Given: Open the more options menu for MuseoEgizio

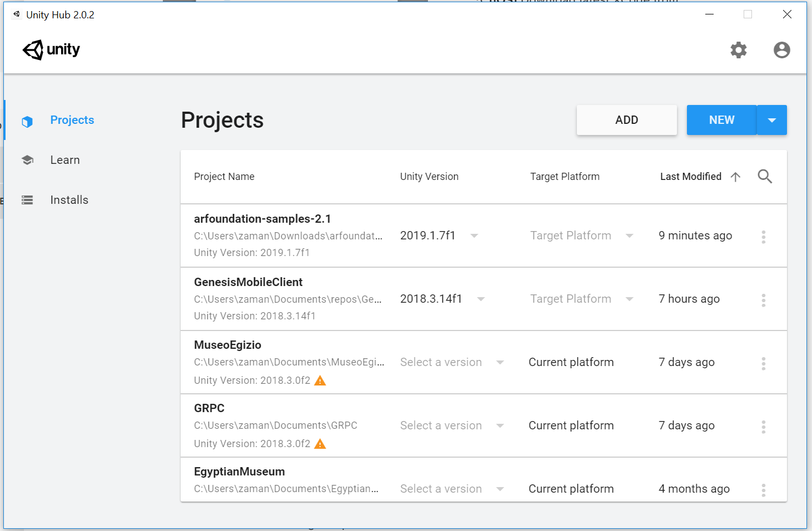Looking at the screenshot, I should click(763, 363).
